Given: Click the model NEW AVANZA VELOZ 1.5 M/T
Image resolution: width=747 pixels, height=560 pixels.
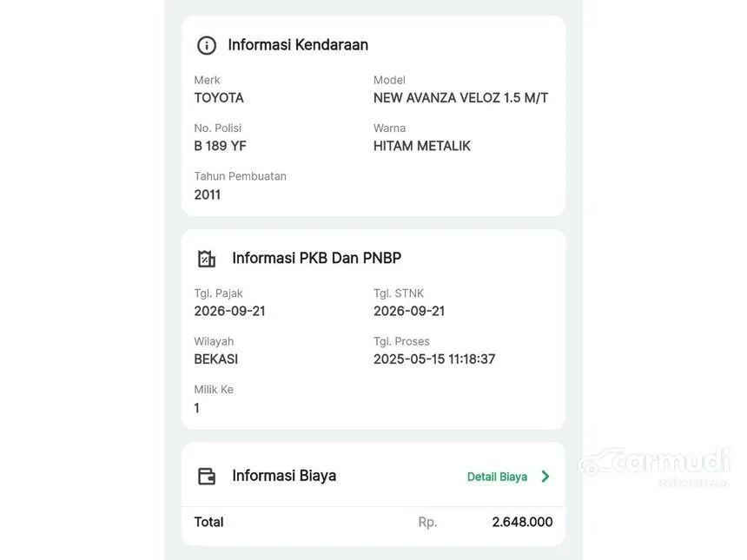Looking at the screenshot, I should (460, 97).
